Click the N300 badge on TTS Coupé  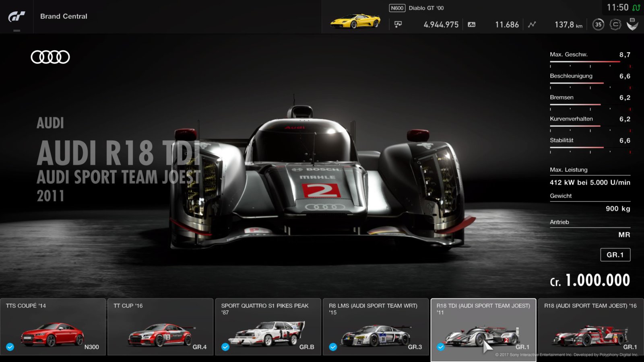tap(91, 347)
